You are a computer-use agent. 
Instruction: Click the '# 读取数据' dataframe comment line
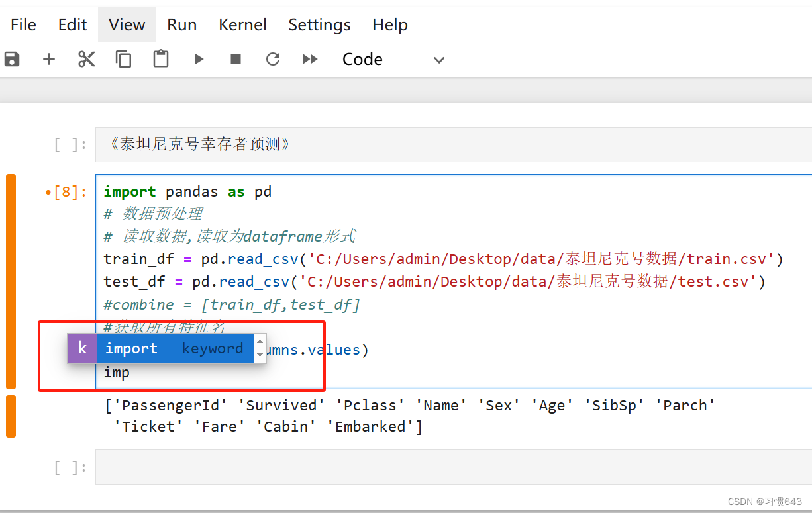[x=230, y=236]
